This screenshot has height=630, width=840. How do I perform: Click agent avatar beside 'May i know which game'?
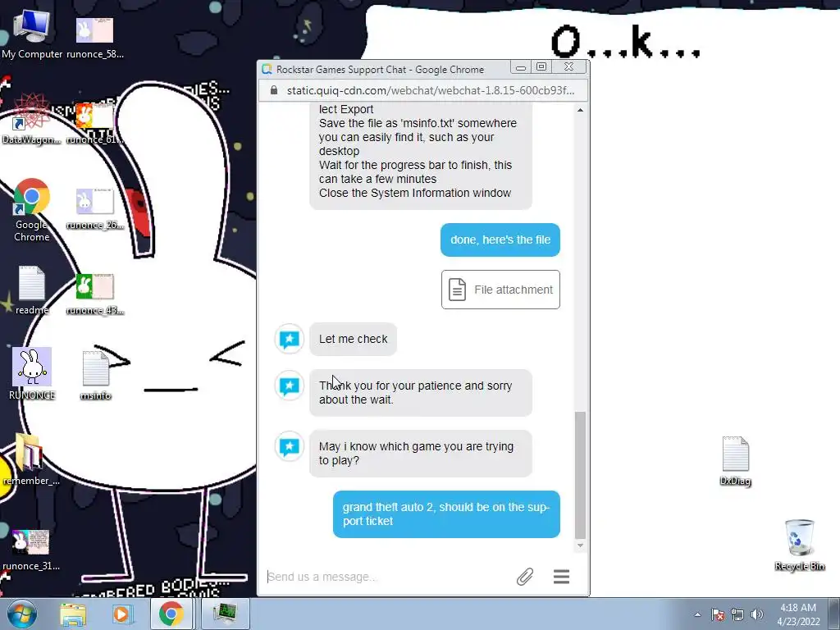pyautogui.click(x=290, y=447)
